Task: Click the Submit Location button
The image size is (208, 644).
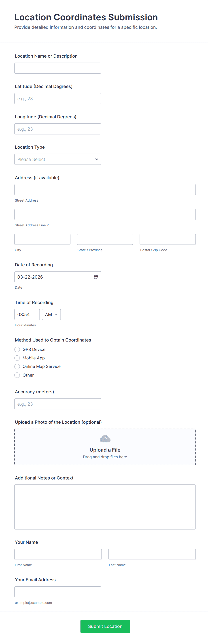Action: (105, 626)
